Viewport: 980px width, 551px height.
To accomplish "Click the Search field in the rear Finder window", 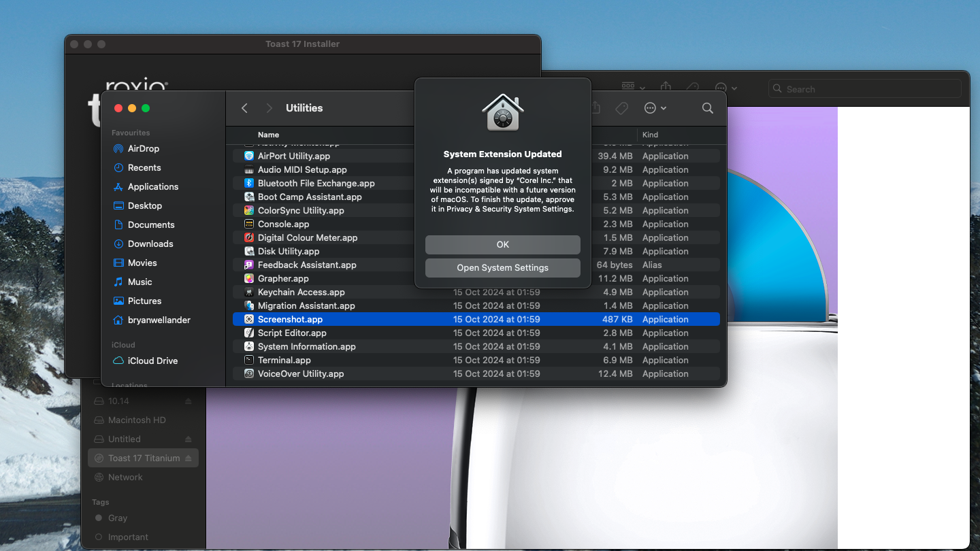I will click(864, 88).
